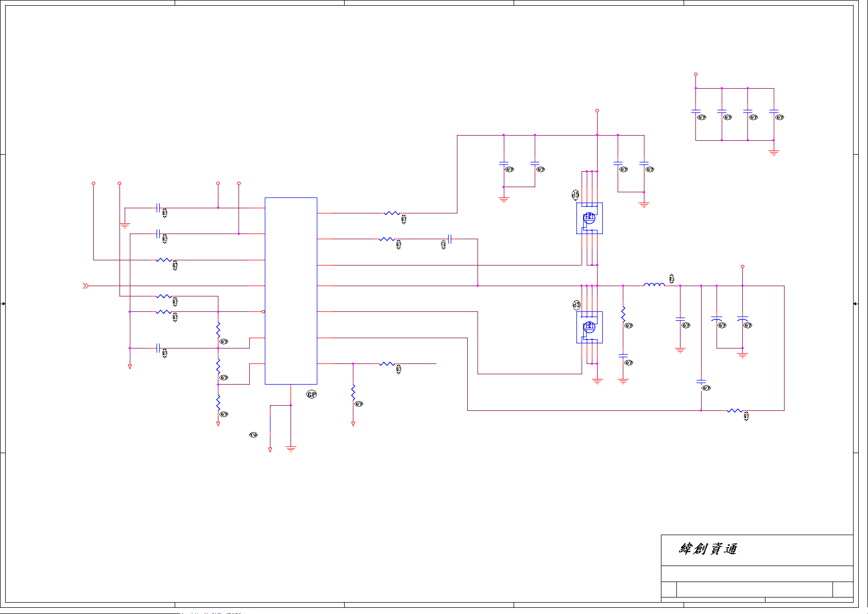Click the ground symbol at the top-left capacitor

pyautogui.click(x=125, y=225)
